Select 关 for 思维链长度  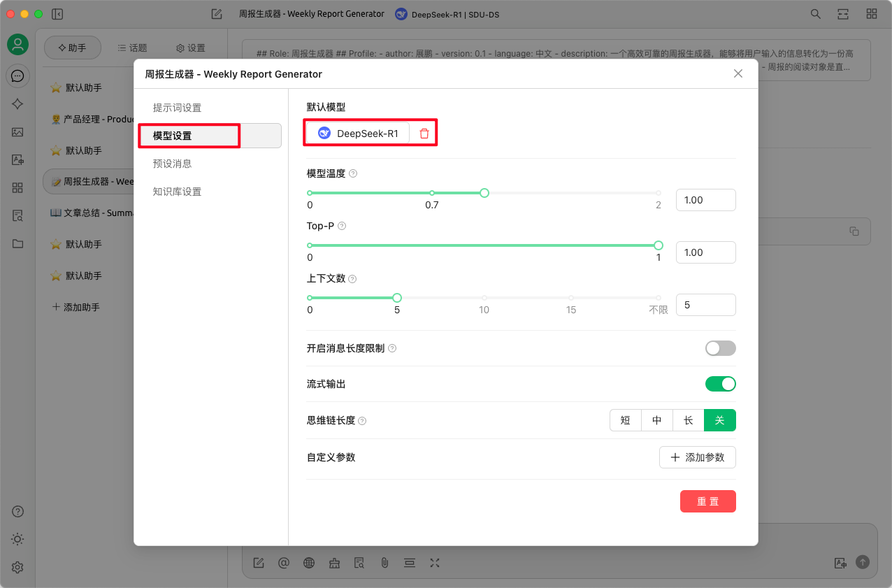click(720, 420)
